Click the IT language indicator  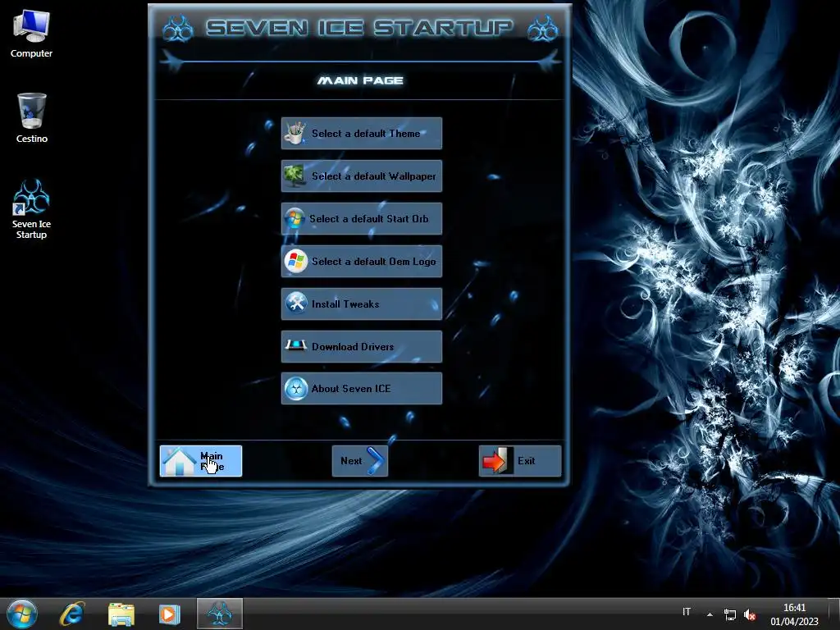(687, 612)
